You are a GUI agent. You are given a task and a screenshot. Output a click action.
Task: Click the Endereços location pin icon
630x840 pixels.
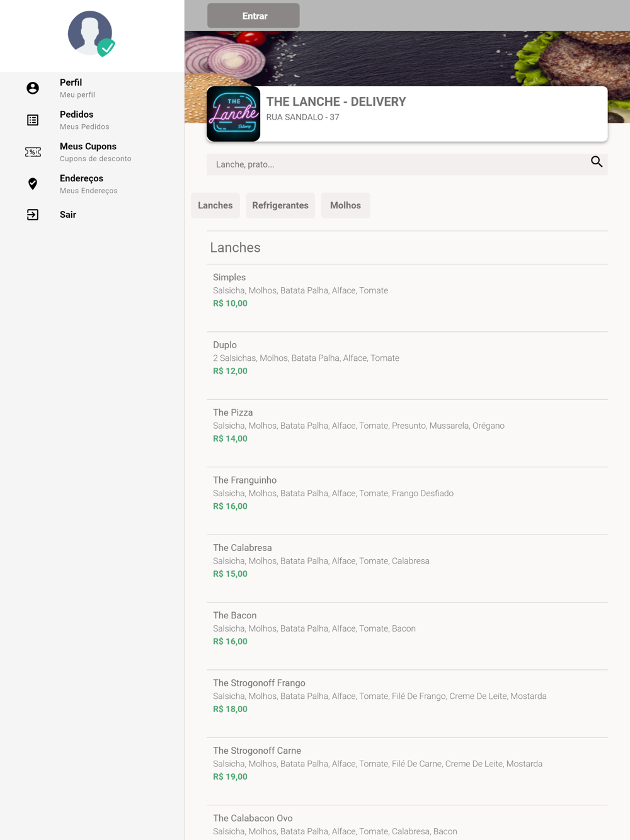pyautogui.click(x=33, y=184)
